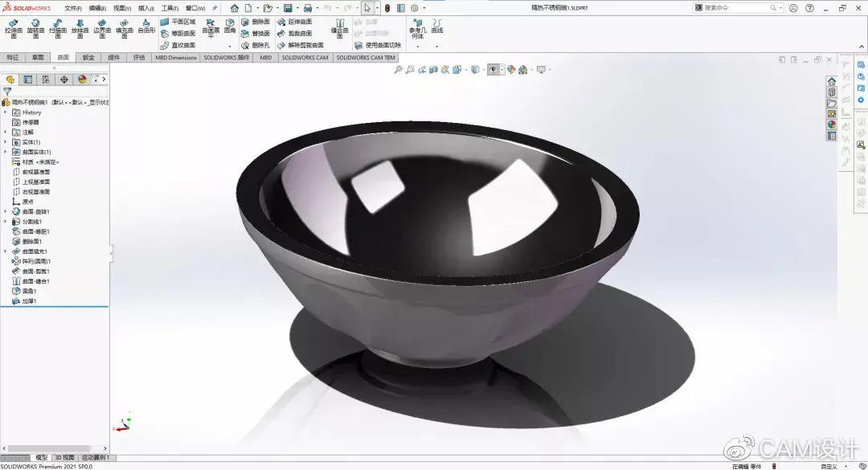The width and height of the screenshot is (868, 470).
Task: Open the 插入 (Insert) menu
Action: click(146, 8)
